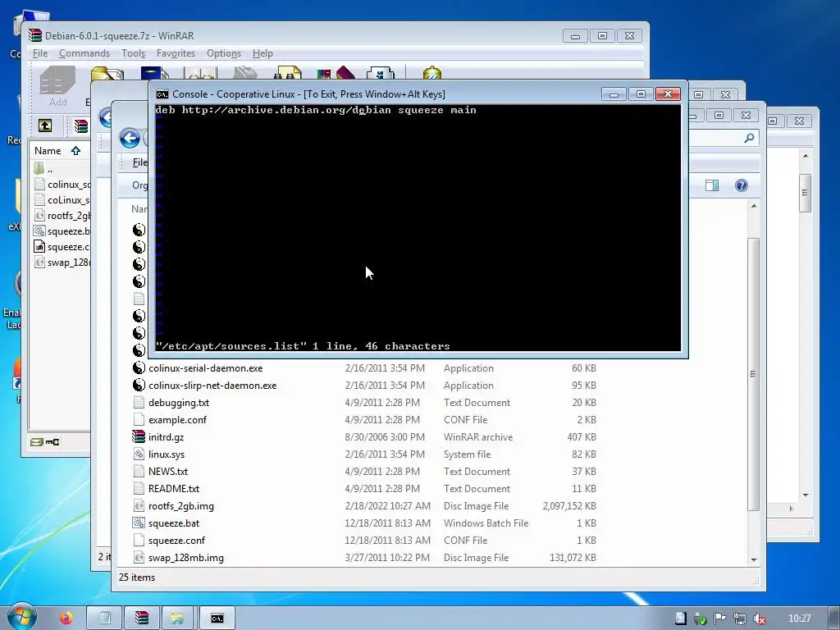Click the Explorer search magnifier icon
Screen dimensions: 840x630
[x=749, y=138]
